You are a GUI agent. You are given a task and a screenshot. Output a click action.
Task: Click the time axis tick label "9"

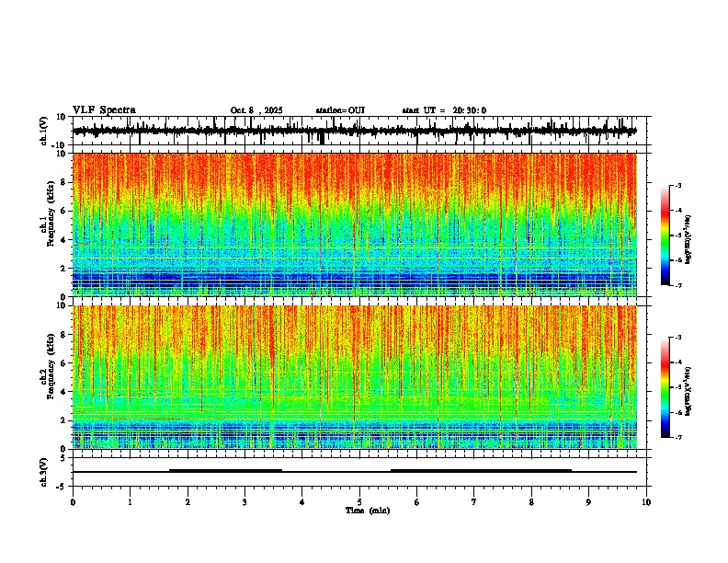point(588,502)
